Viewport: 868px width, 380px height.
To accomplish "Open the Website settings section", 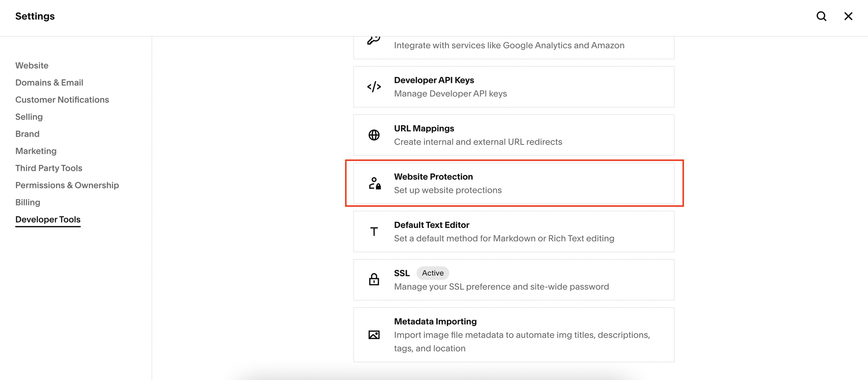I will pos(32,66).
